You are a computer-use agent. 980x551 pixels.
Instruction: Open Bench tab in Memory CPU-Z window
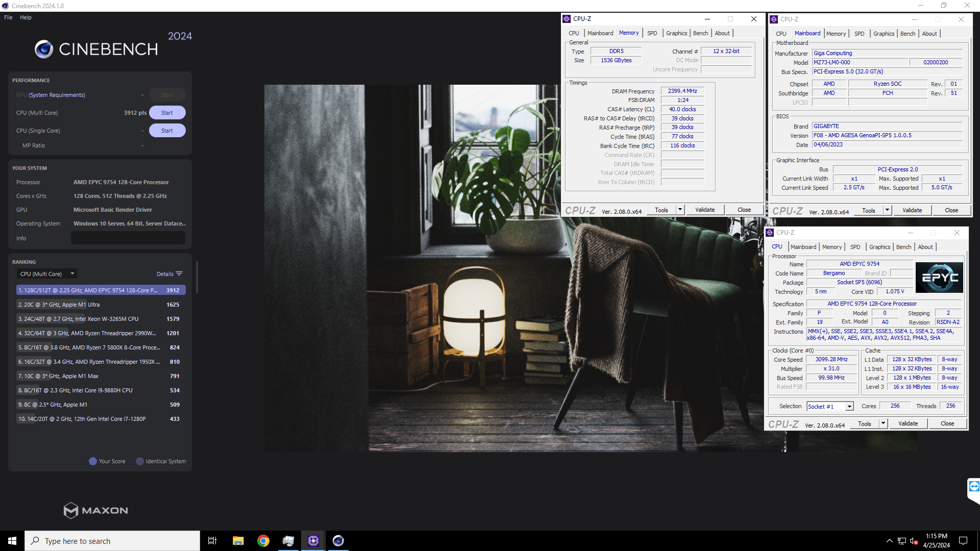click(701, 33)
